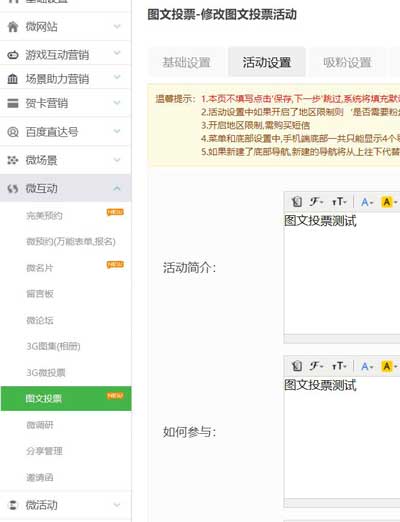Click the 如何参与: field label
This screenshot has height=522, width=400.
[189, 432]
